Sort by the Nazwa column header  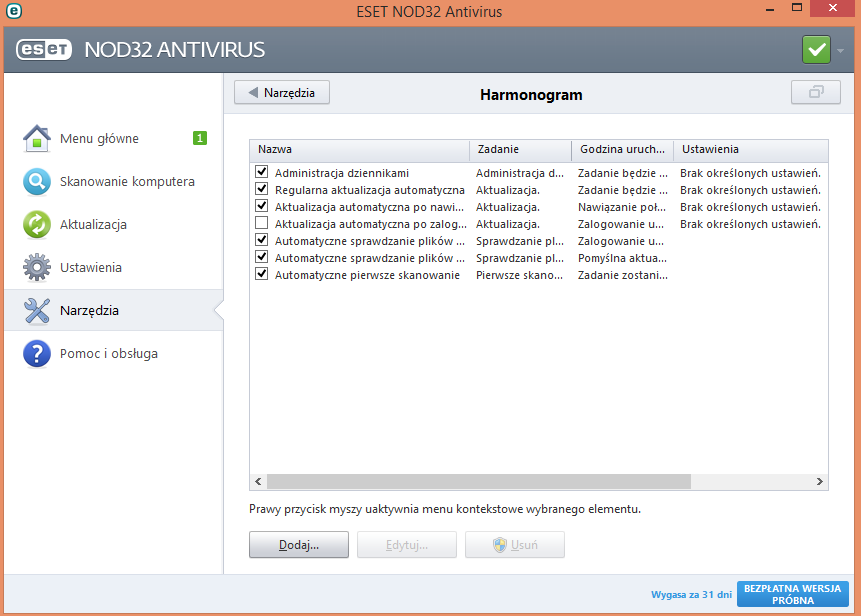360,149
